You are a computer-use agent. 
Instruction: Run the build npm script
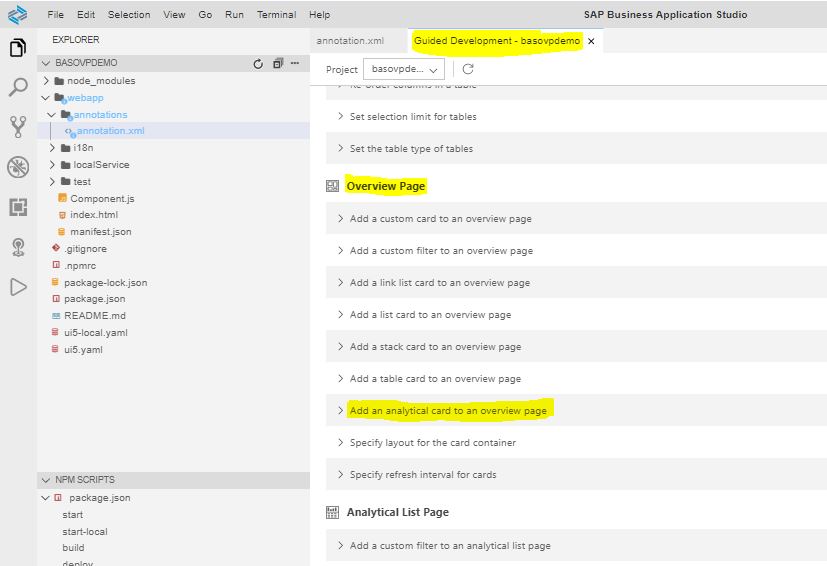click(x=73, y=548)
